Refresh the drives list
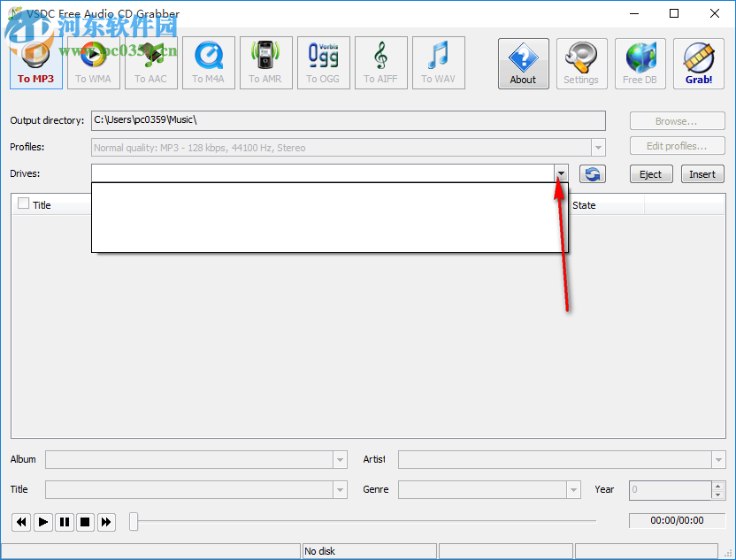 point(592,173)
